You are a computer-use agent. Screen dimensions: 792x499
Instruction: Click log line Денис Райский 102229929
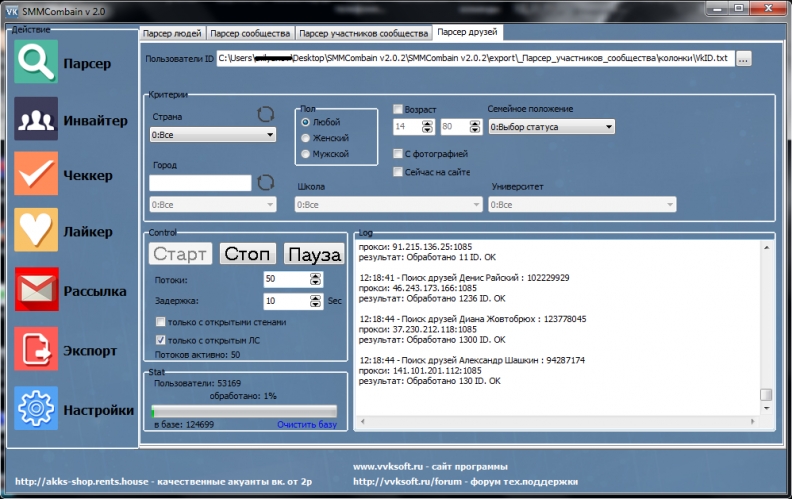pyautogui.click(x=464, y=278)
